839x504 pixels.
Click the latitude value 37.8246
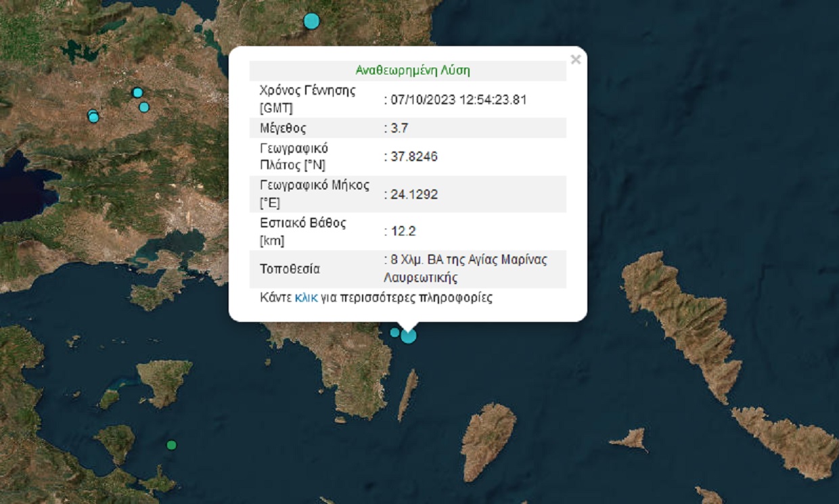pos(413,157)
